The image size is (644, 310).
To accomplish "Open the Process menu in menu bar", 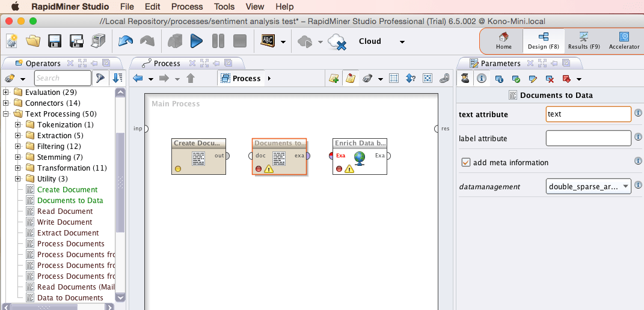I will 187,7.
